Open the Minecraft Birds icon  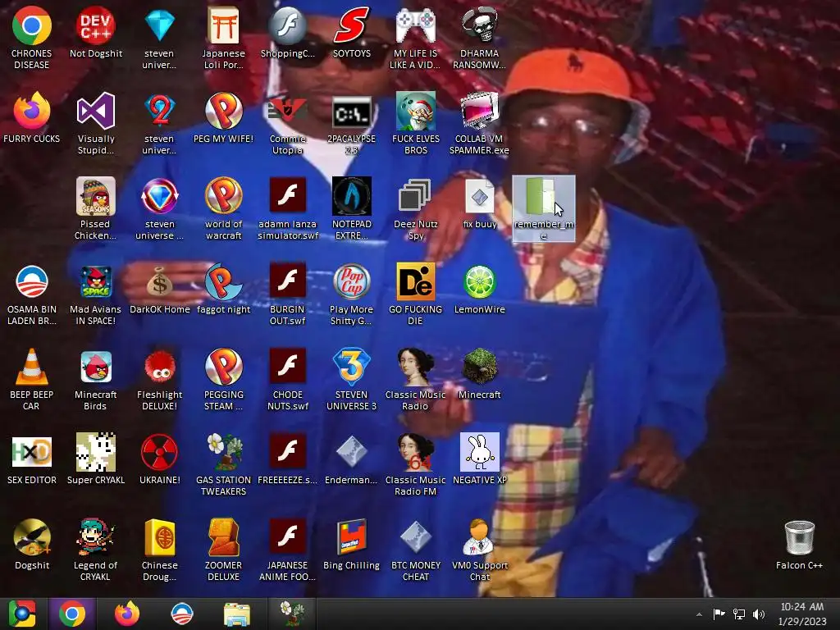[x=95, y=367]
